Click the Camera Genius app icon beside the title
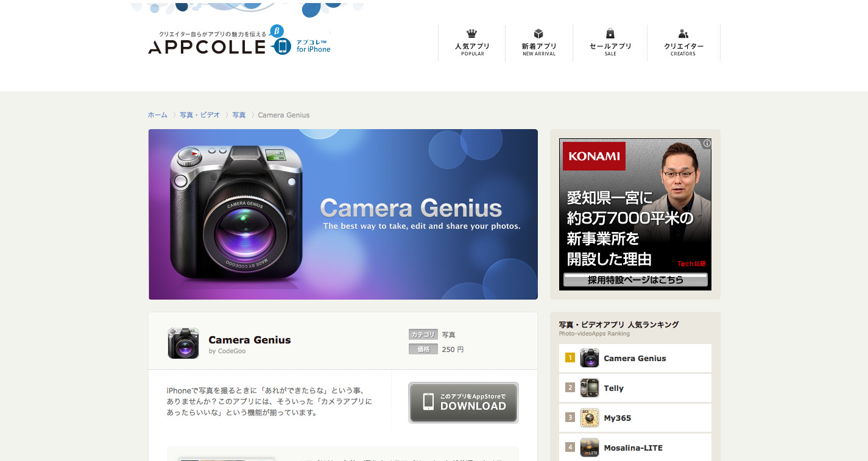 pos(183,343)
